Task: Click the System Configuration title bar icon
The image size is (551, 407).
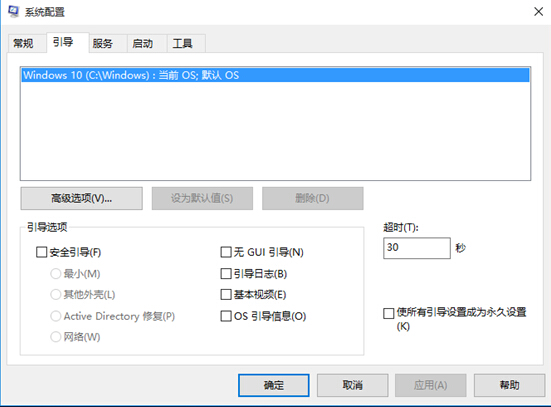Action: [x=13, y=12]
